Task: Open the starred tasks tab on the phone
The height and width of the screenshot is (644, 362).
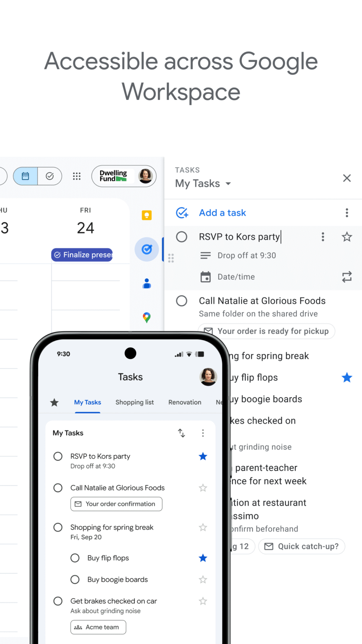Action: [54, 402]
